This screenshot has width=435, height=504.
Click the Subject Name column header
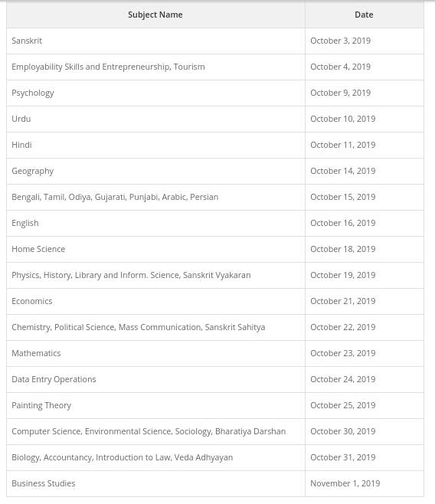155,15
